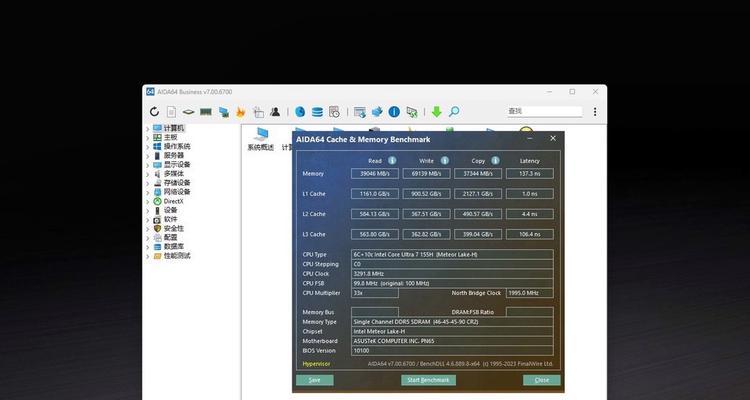Expand the 计算机 tree node chevron

(x=148, y=128)
